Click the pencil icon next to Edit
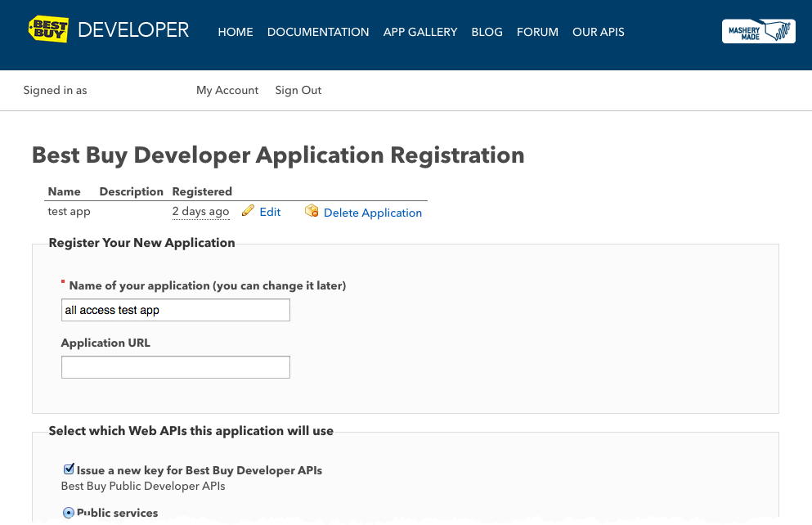This screenshot has width=812, height=525. pyautogui.click(x=248, y=211)
